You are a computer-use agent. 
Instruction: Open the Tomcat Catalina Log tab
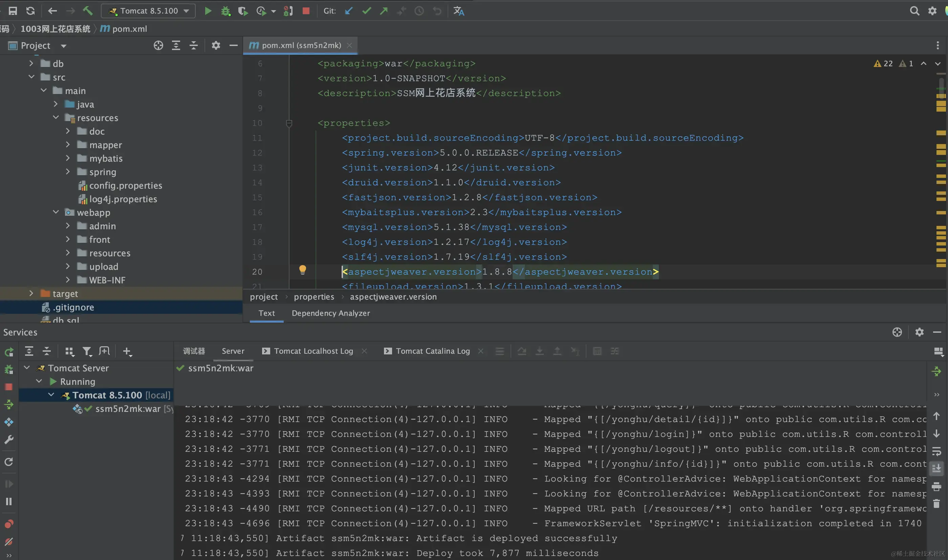point(432,351)
